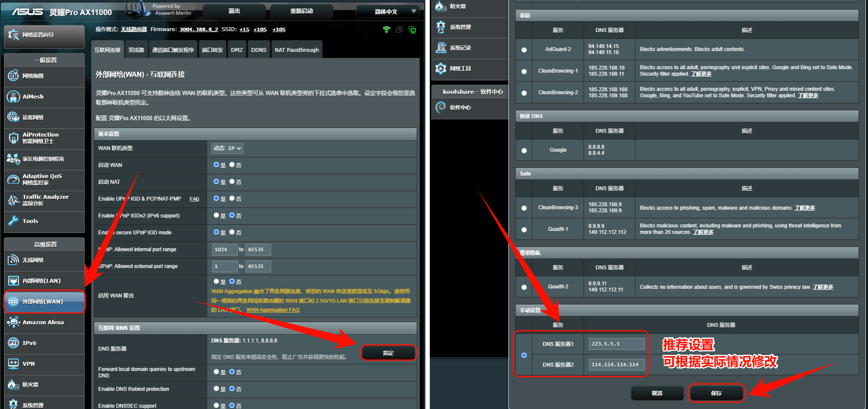The image size is (868, 409).
Task: Open 系统记录 system log icon
Action: tap(441, 48)
